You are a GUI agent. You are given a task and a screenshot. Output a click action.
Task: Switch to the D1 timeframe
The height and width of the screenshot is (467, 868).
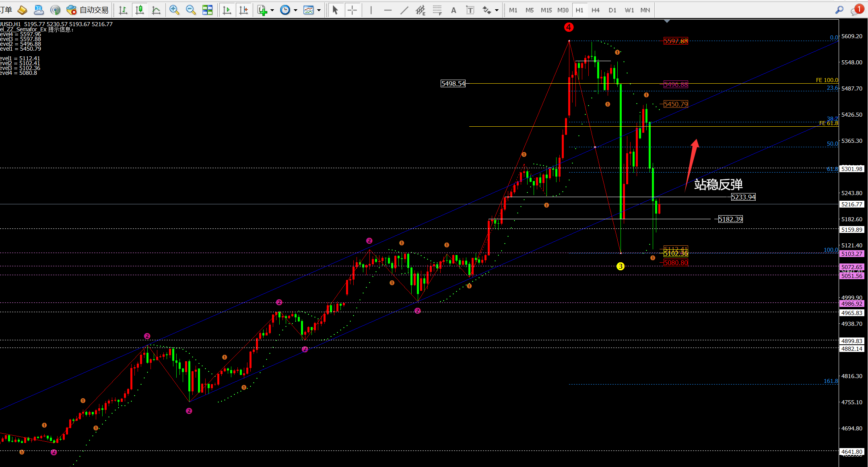coord(612,10)
